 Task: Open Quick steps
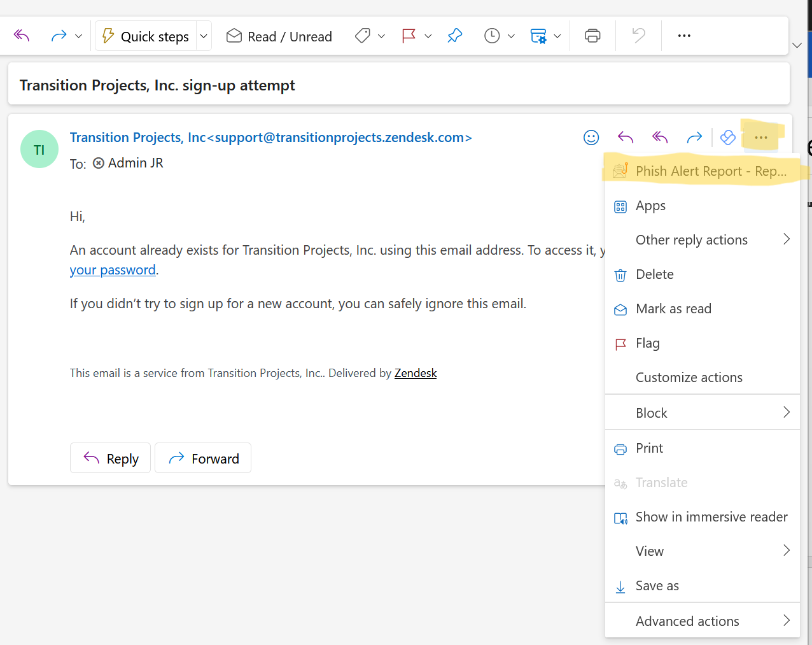tap(146, 36)
